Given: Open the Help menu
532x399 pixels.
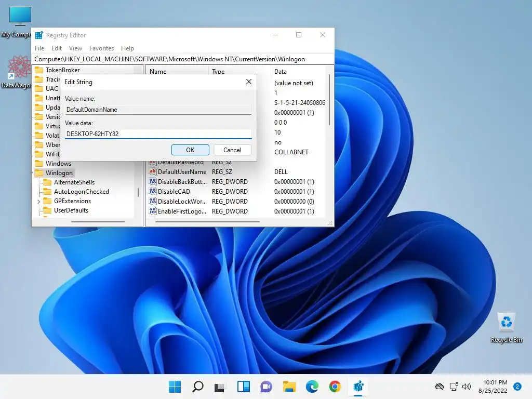Looking at the screenshot, I should tap(127, 48).
